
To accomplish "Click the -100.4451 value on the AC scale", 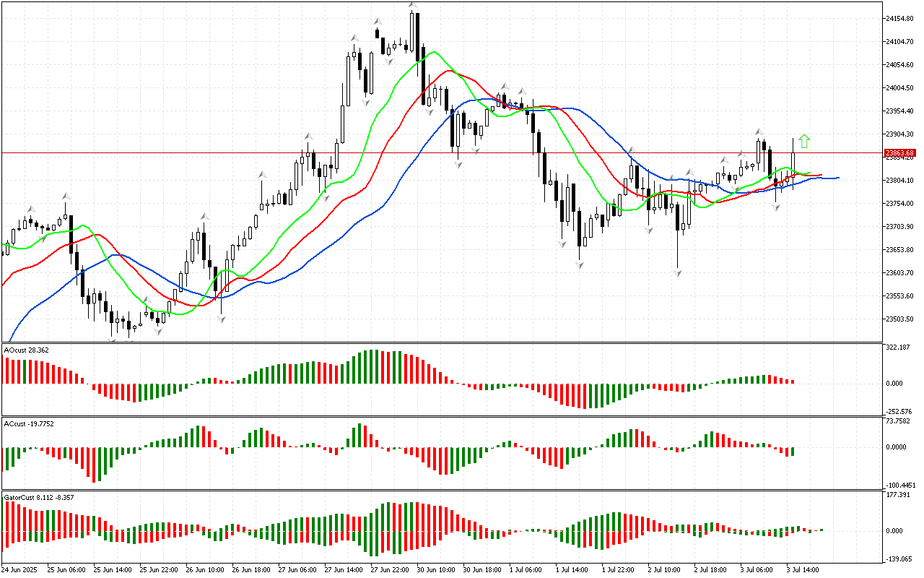I will tap(899, 485).
